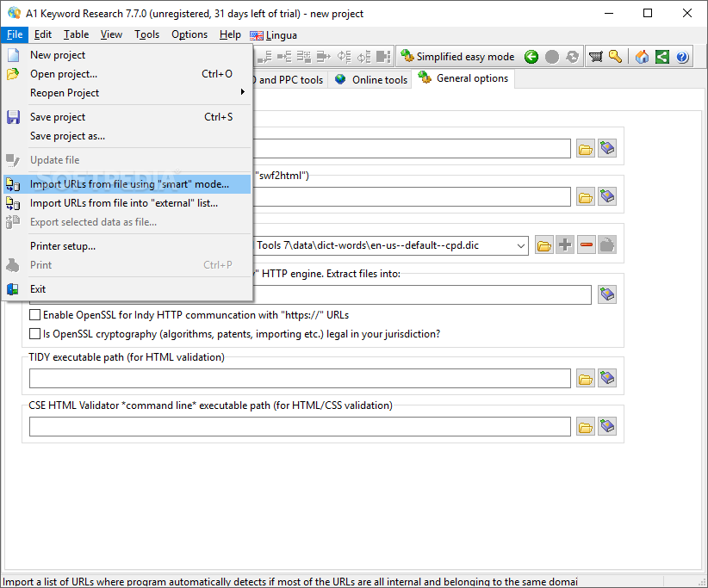Click book icon for TIDY executable path

(607, 378)
